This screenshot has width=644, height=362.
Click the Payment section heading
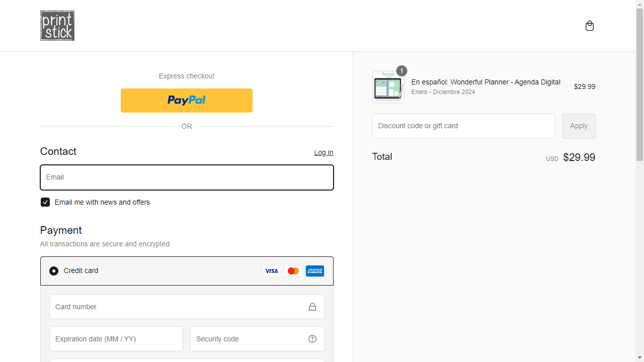(x=61, y=230)
